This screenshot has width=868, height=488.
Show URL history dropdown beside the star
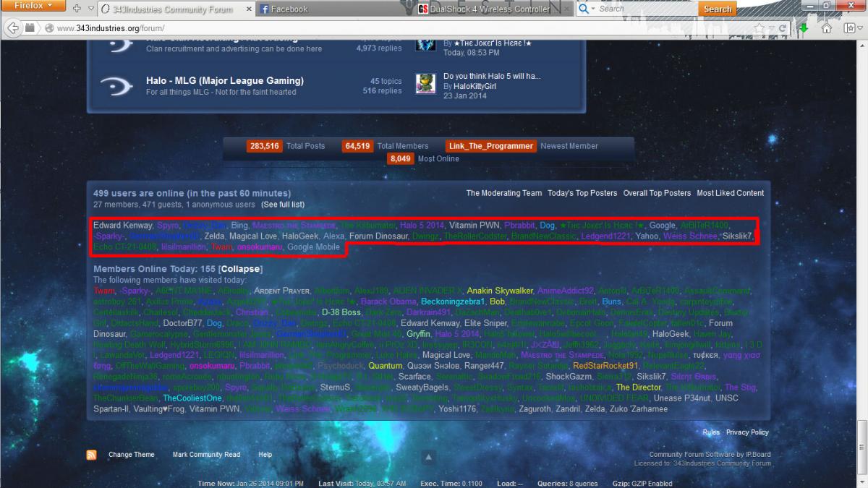770,28
